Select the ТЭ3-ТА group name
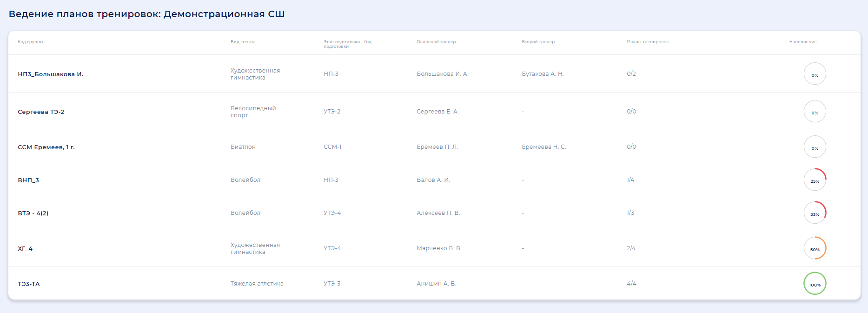868x313 pixels. point(29,284)
